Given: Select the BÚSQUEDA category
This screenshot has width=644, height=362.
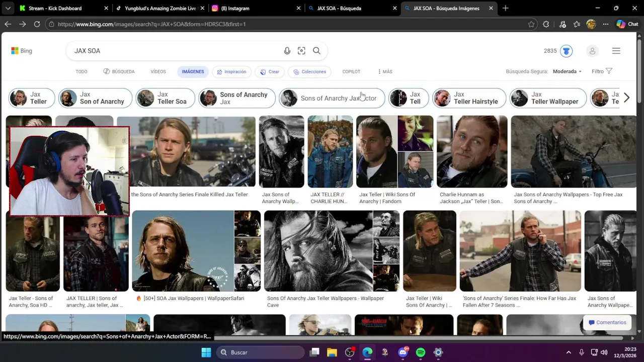Looking at the screenshot, I should coord(119,71).
